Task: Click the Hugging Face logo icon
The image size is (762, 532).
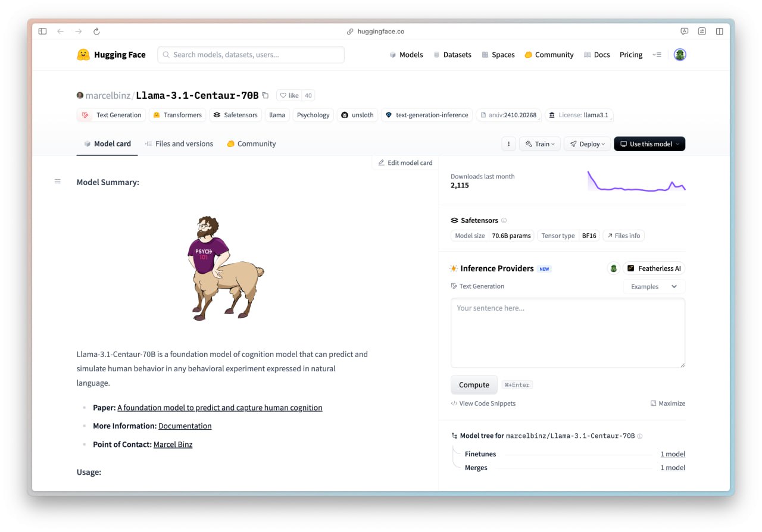Action: point(83,55)
